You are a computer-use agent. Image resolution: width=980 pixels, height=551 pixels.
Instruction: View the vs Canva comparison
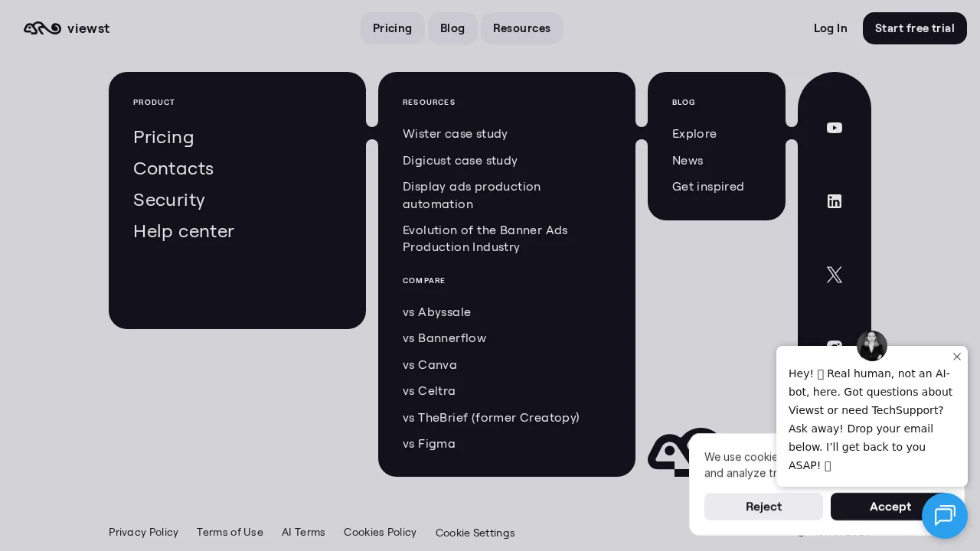click(x=430, y=365)
